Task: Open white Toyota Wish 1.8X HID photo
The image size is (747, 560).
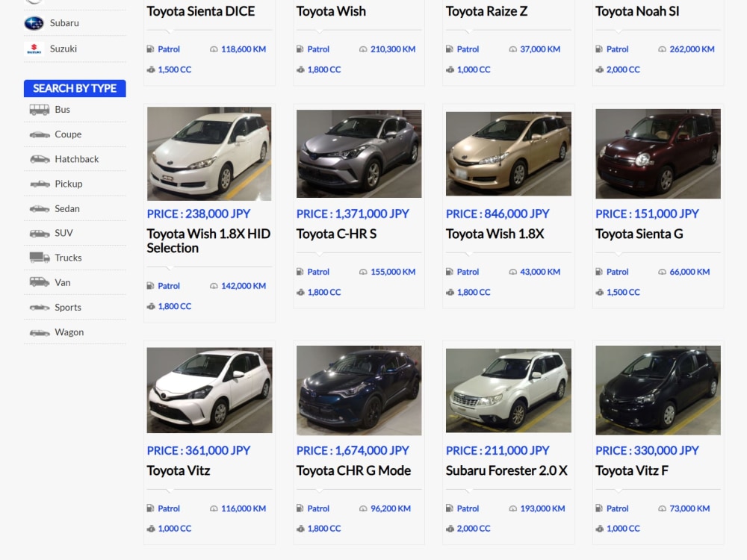Action: tap(209, 153)
